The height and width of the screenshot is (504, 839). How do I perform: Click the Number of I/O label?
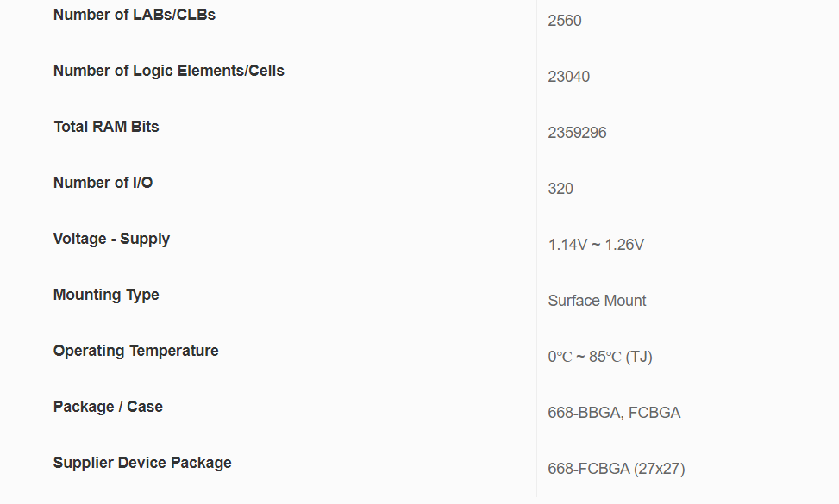pos(103,183)
